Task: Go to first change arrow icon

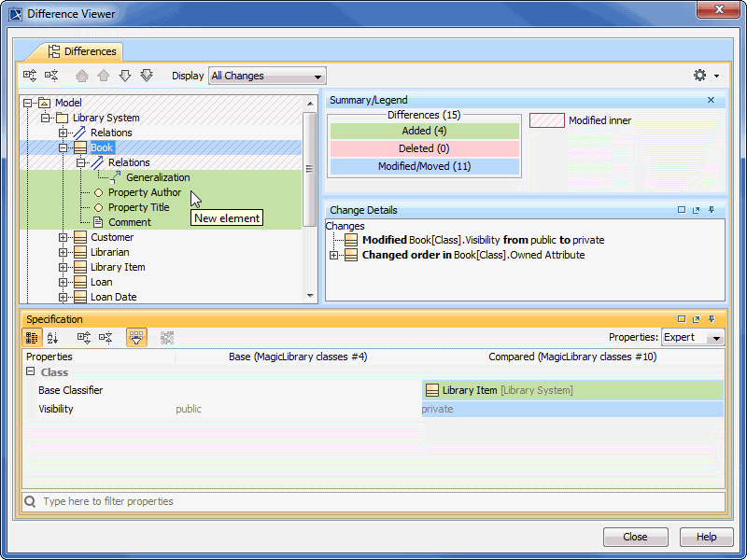Action: coord(82,76)
